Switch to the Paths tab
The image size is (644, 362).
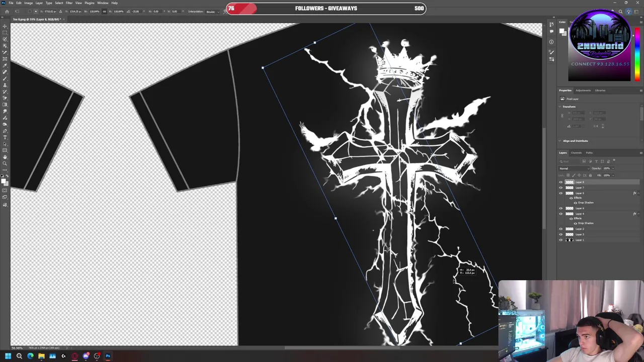pos(589,153)
